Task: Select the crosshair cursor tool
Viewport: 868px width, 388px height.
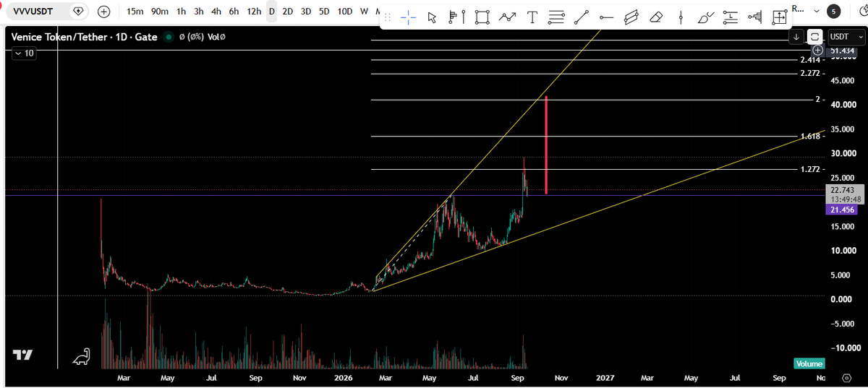Action: (408, 17)
